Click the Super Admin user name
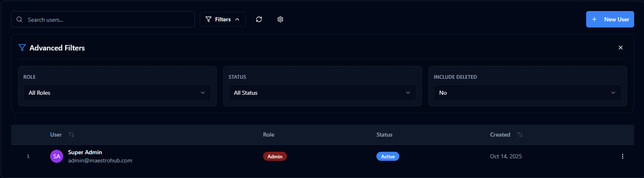Viewport: 644px width, 178px height. tap(85, 152)
